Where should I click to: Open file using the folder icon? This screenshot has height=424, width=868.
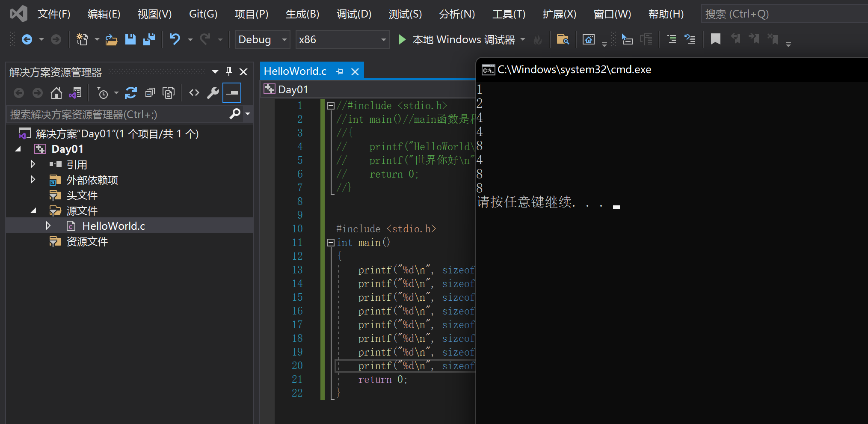[111, 40]
